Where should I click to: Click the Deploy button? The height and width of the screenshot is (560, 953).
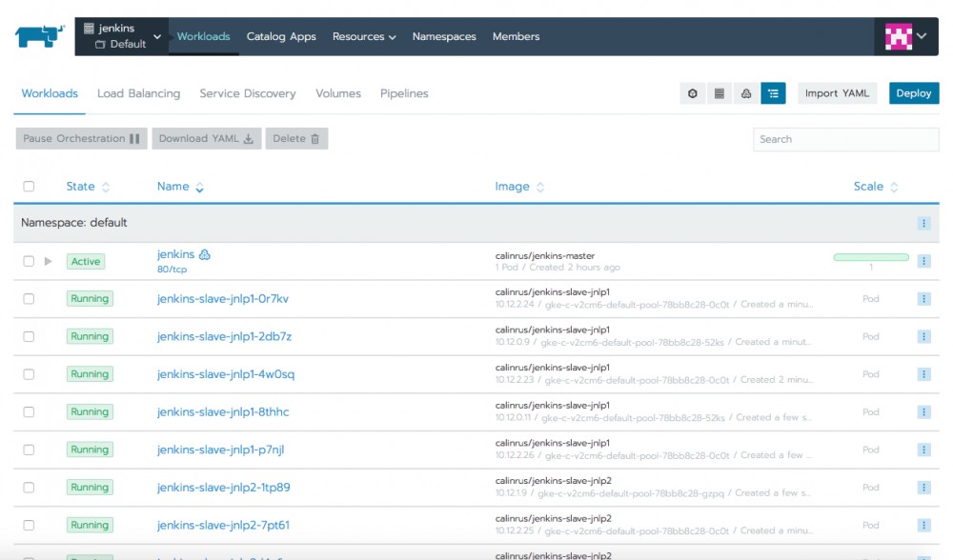913,92
